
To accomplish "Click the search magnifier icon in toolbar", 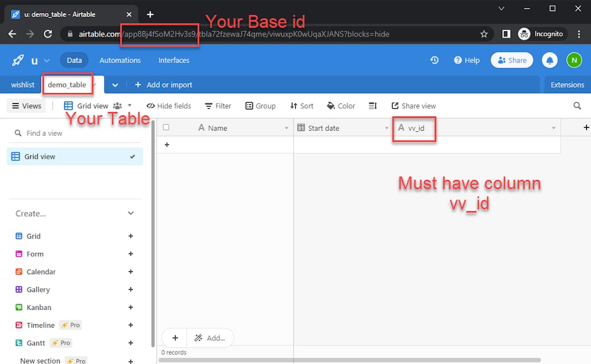I will tap(577, 106).
